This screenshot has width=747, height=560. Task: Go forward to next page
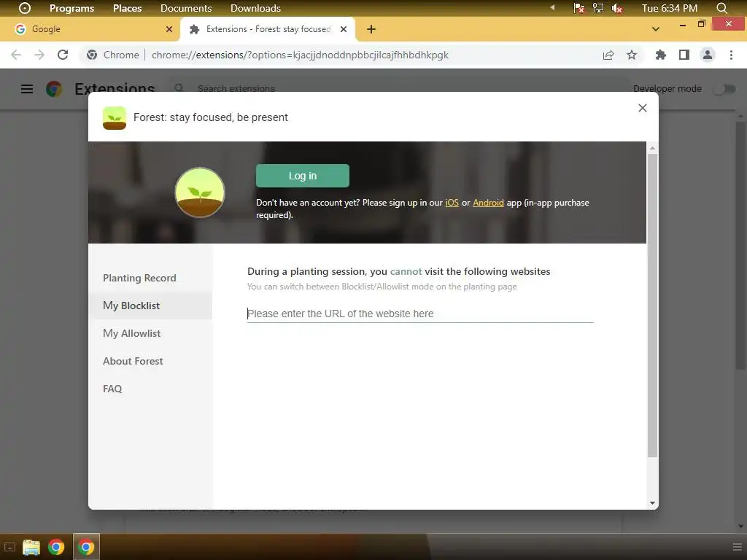tap(39, 55)
